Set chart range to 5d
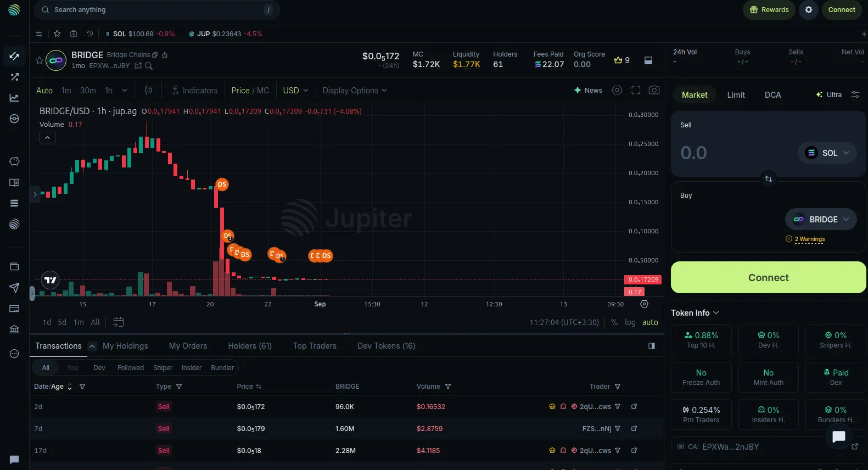Viewport: 868px width, 470px height. [62, 322]
